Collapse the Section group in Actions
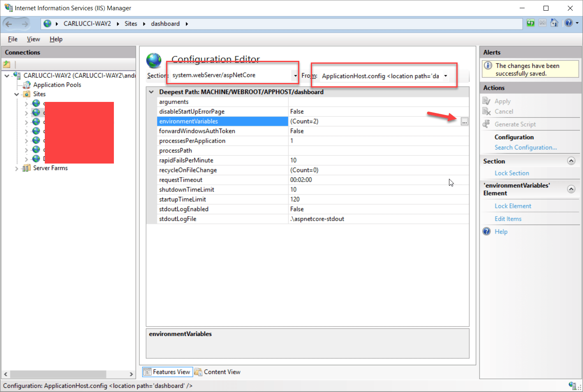The width and height of the screenshot is (583, 392). tap(571, 161)
